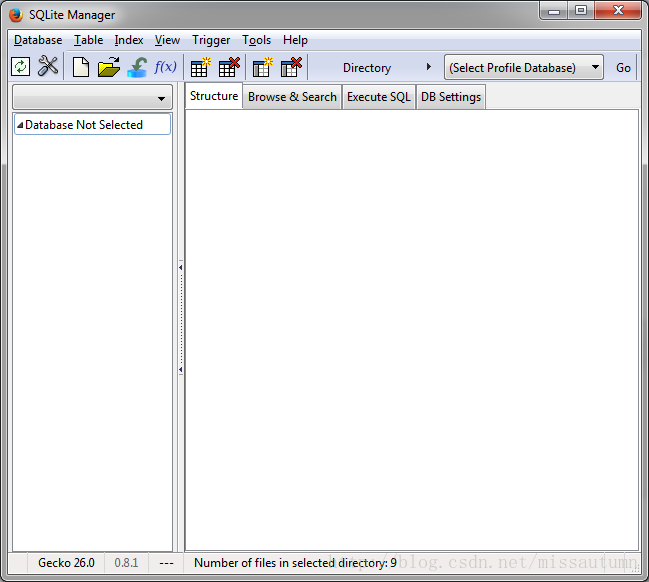Open the empty database list dropdown in sidebar
The image size is (649, 582).
[x=93, y=98]
